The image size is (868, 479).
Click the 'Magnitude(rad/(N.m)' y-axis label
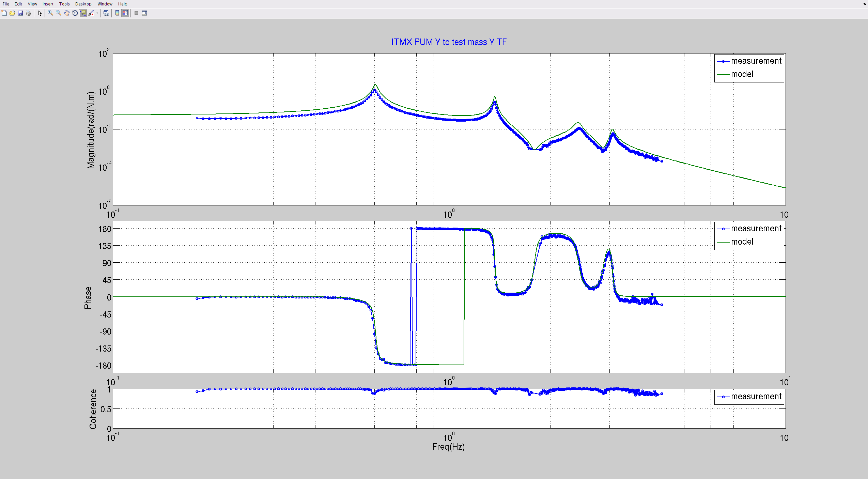click(x=91, y=130)
